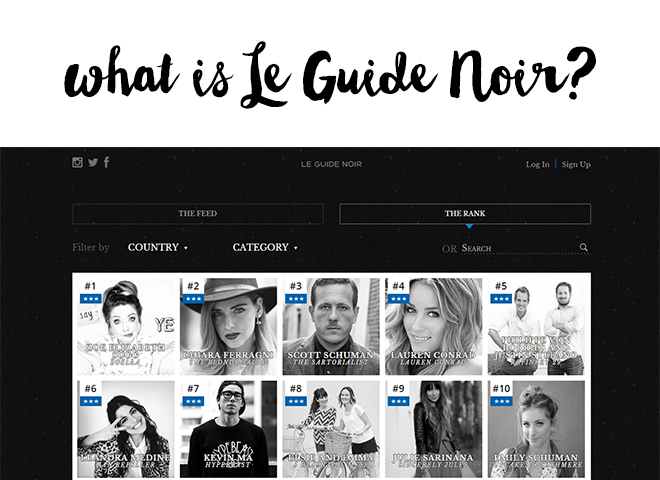The width and height of the screenshot is (660, 480).
Task: Click the three-star badge under #5
Action: point(501,299)
